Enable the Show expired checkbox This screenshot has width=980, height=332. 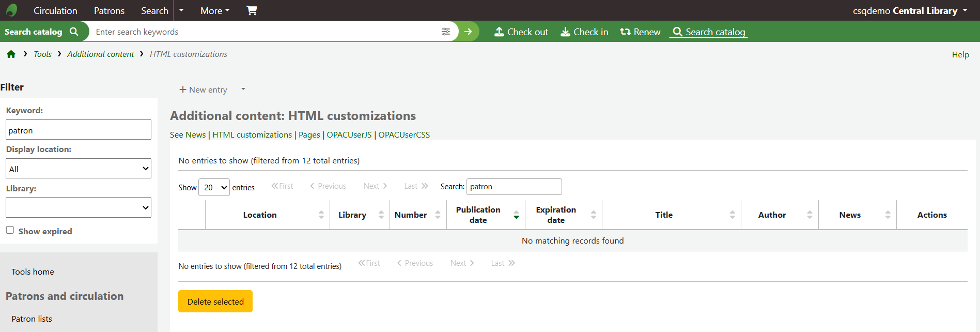click(x=10, y=230)
